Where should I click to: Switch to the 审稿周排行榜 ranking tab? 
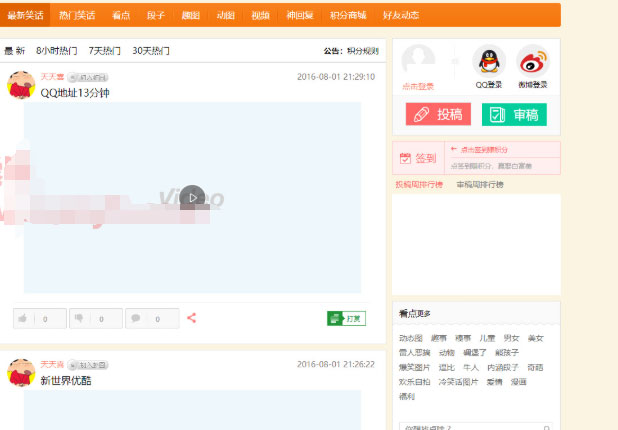(480, 185)
